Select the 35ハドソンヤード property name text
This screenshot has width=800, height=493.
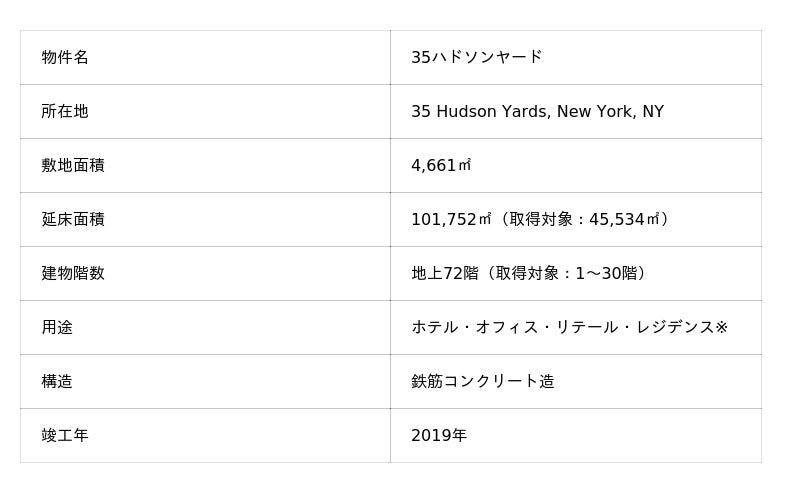click(476, 57)
